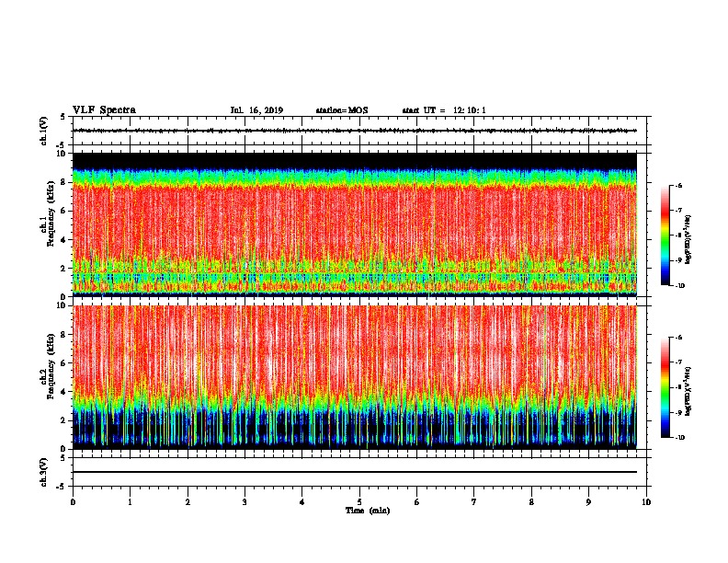This screenshot has height=563, width=728.
Task: Click the 'start UT = 12:10:1' label
Action: pos(444,110)
